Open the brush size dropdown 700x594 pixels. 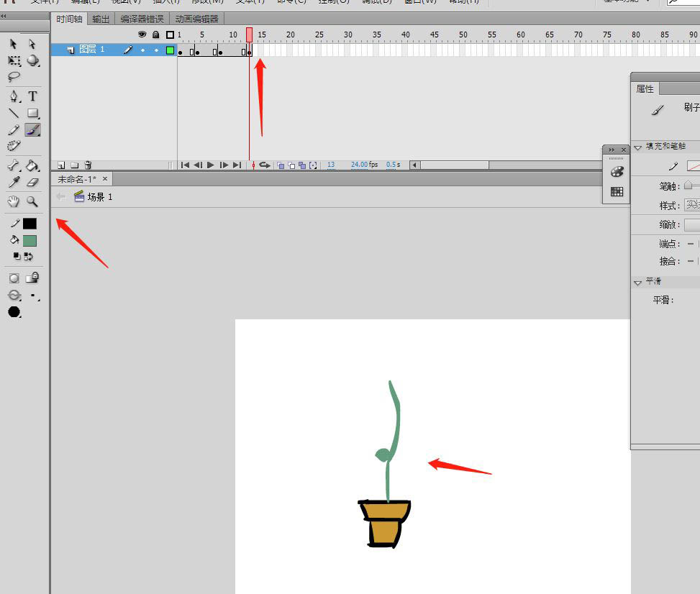(34, 296)
